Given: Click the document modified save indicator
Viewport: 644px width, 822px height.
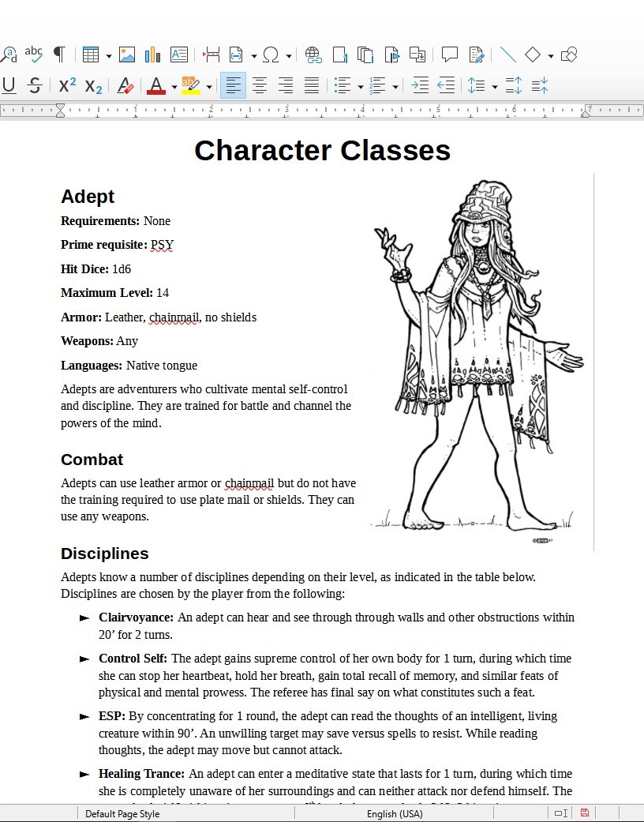Looking at the screenshot, I should [585, 813].
